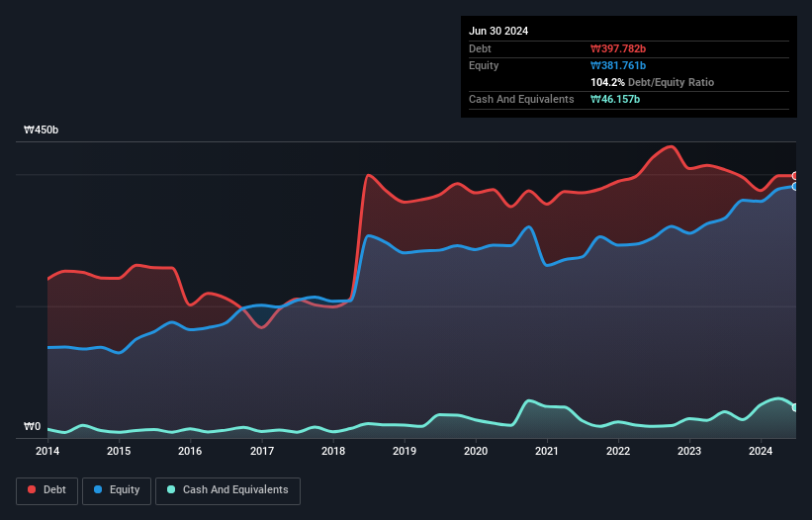The width and height of the screenshot is (812, 520).
Task: Click the red Debt endpoint marker
Action: (x=796, y=176)
